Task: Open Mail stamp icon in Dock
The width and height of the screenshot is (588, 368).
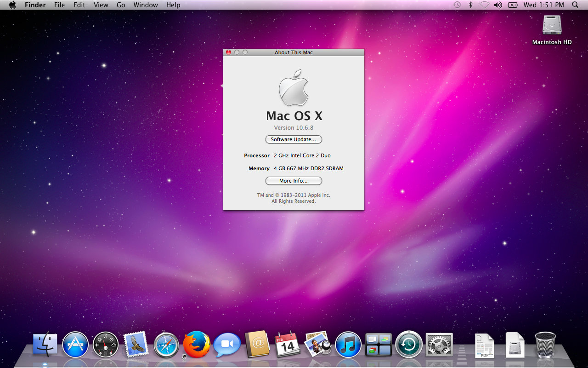Action: (x=136, y=344)
